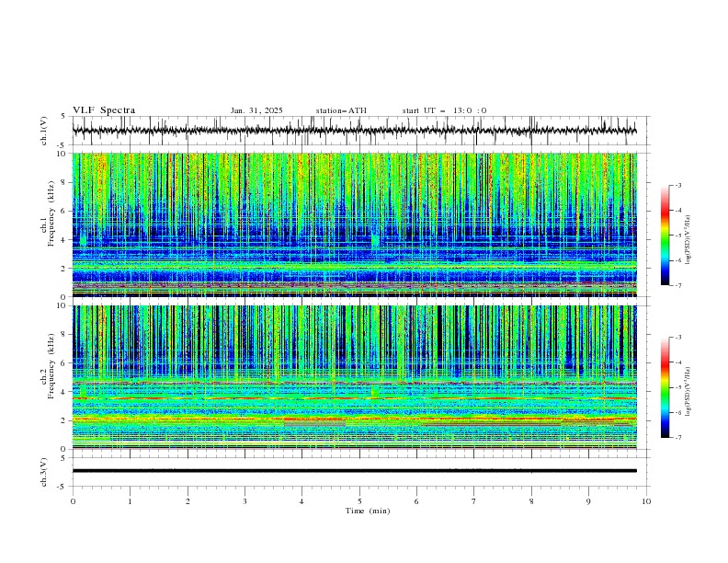The height and width of the screenshot is (563, 728).
Task: Click the "-7" label on ch.1 color bar
Action: pyautogui.click(x=678, y=286)
